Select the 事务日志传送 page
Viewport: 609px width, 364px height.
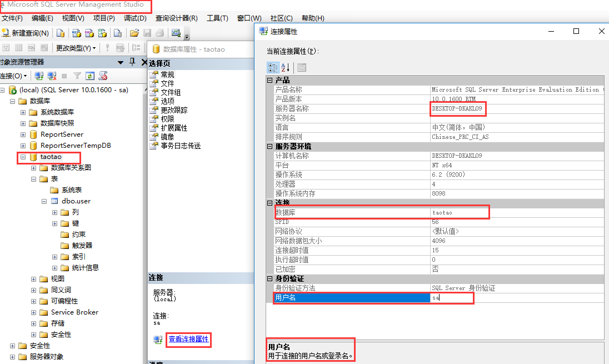181,146
